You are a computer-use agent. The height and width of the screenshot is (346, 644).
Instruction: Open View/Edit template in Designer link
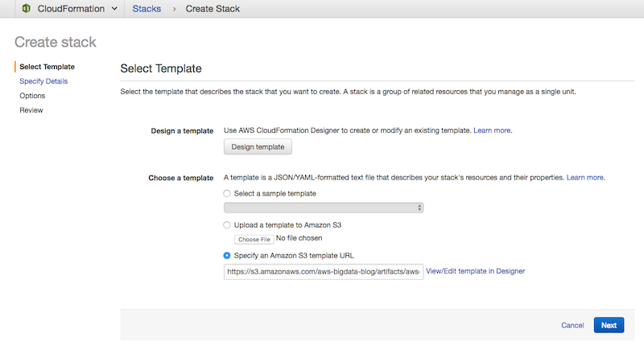(x=476, y=272)
